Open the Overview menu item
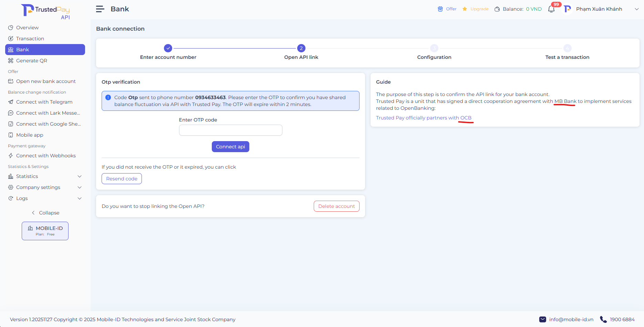 [x=27, y=28]
